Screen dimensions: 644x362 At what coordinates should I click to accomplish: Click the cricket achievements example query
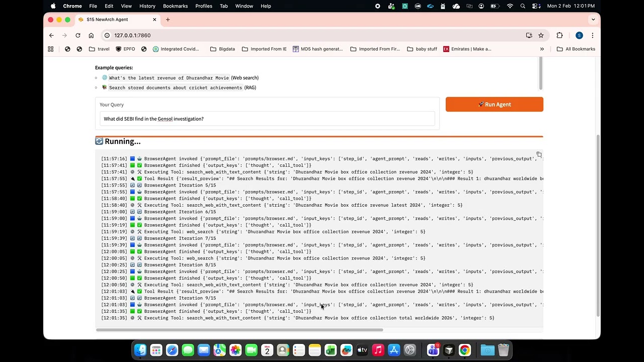pos(177,87)
